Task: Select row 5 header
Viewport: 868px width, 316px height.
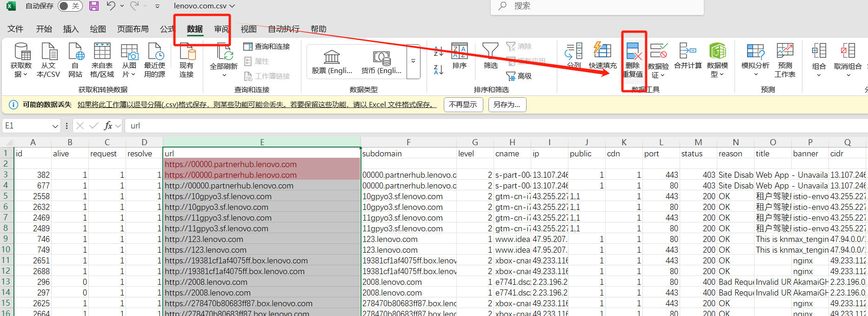Action: coord(6,196)
